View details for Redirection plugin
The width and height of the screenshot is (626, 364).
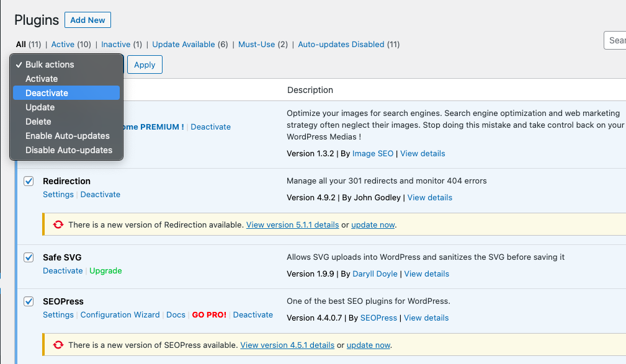[430, 198]
